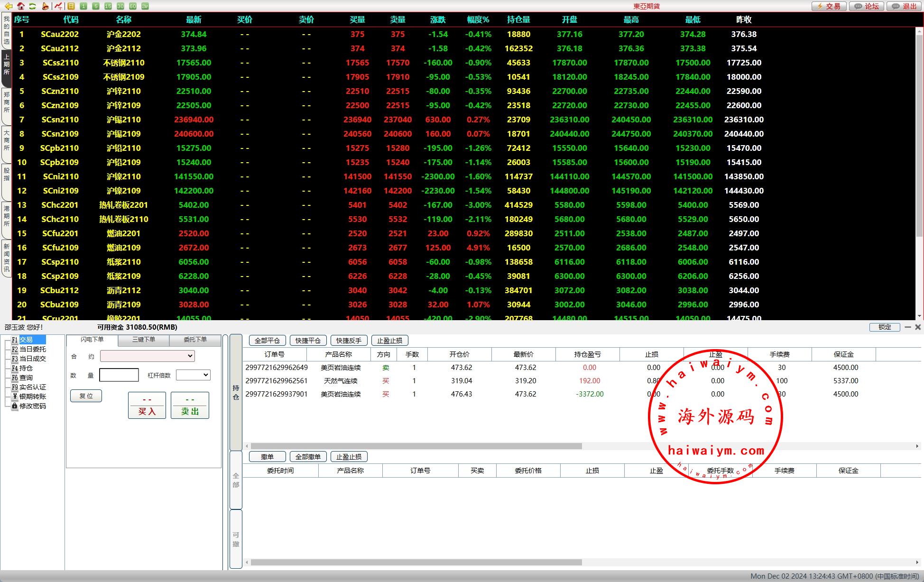Select the 郑商所 exchange side tab
The width and height of the screenshot is (924, 582).
(x=6, y=102)
